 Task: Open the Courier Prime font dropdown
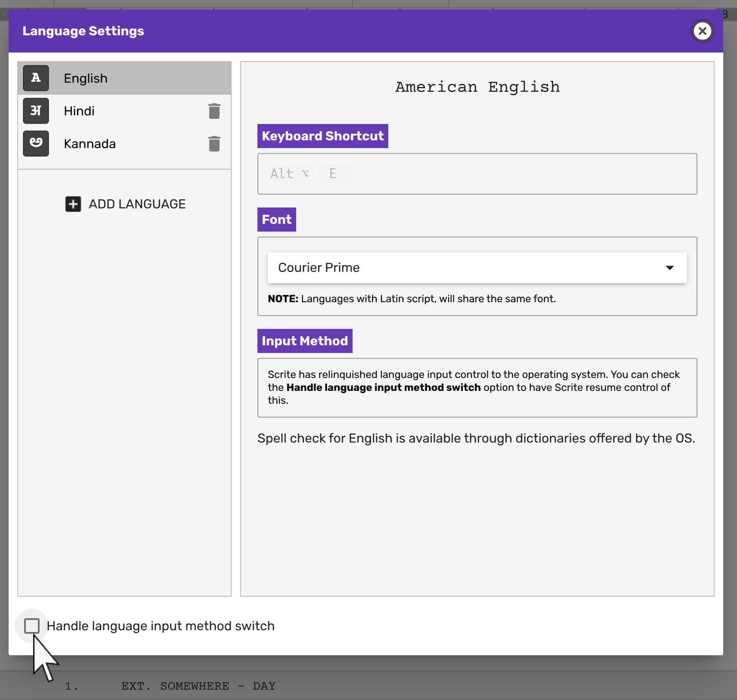(477, 268)
